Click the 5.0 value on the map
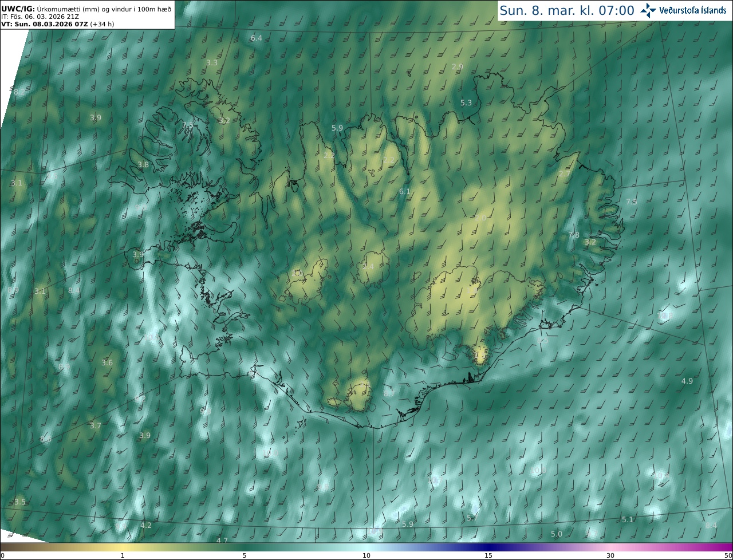 557,534
